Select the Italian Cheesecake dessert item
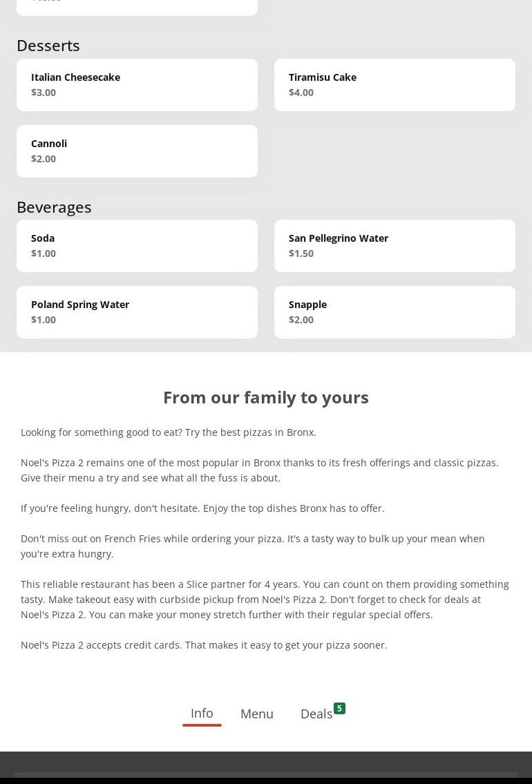The image size is (532, 784). tap(137, 85)
